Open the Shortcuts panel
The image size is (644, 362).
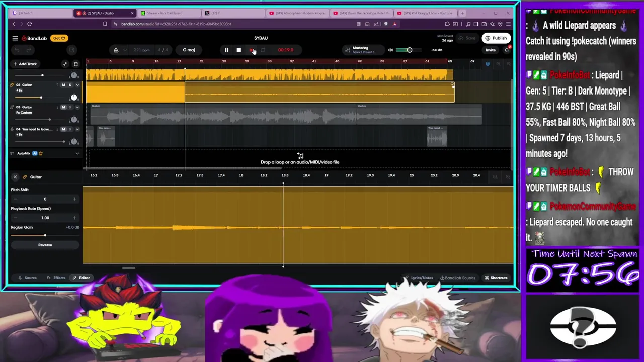[x=496, y=278]
